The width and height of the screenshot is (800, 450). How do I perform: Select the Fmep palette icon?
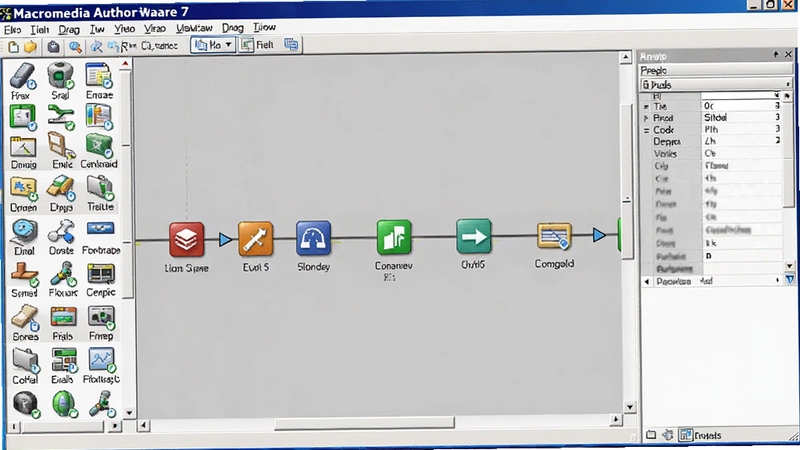point(101,317)
